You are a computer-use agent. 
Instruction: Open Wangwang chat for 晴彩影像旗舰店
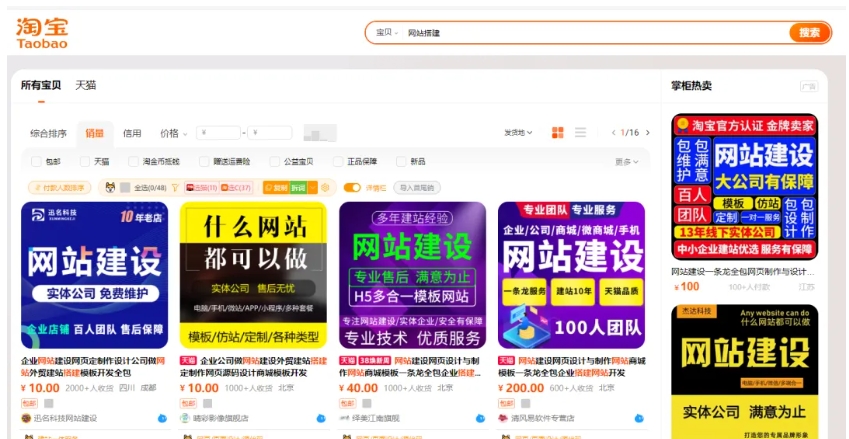[x=321, y=418]
